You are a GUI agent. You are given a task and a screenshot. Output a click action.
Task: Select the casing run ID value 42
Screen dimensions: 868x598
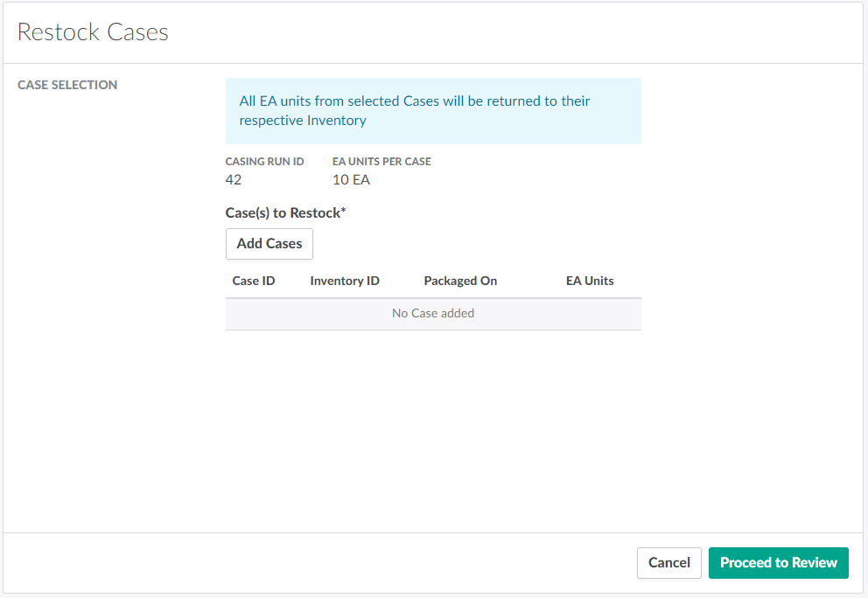[234, 179]
